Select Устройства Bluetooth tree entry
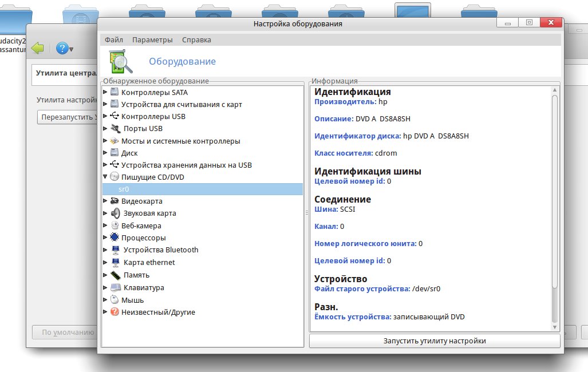 click(x=161, y=250)
